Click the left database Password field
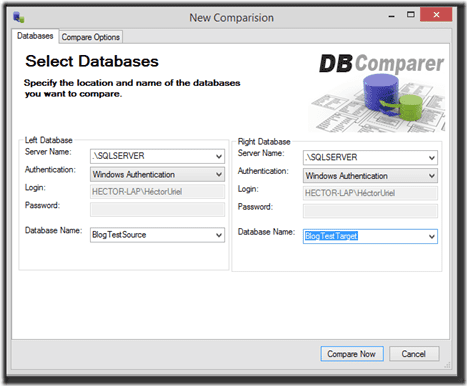This screenshot has height=386, width=467. click(157, 209)
